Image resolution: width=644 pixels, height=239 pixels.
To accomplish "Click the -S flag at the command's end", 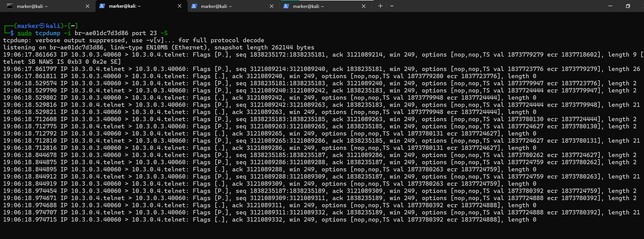I will click(x=164, y=33).
